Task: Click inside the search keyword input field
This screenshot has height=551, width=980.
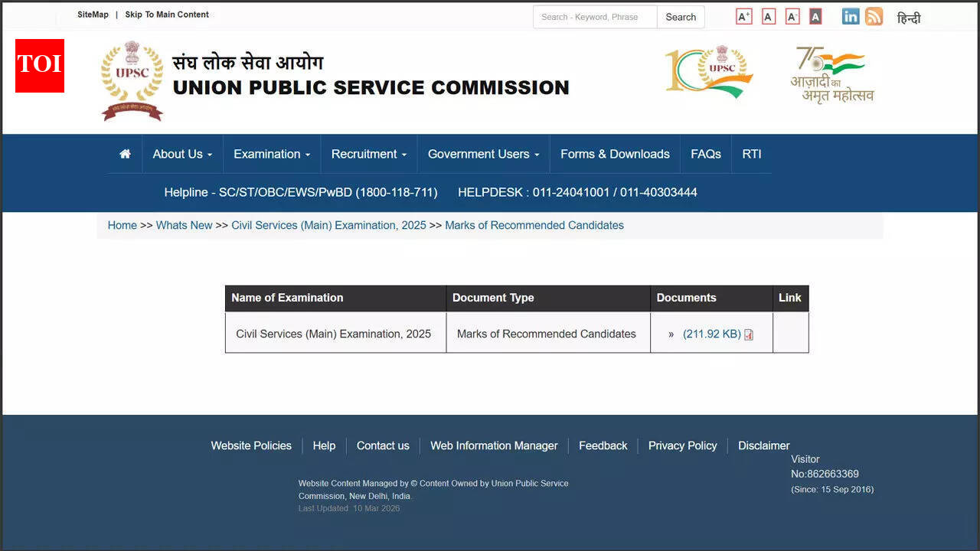Action: [594, 16]
